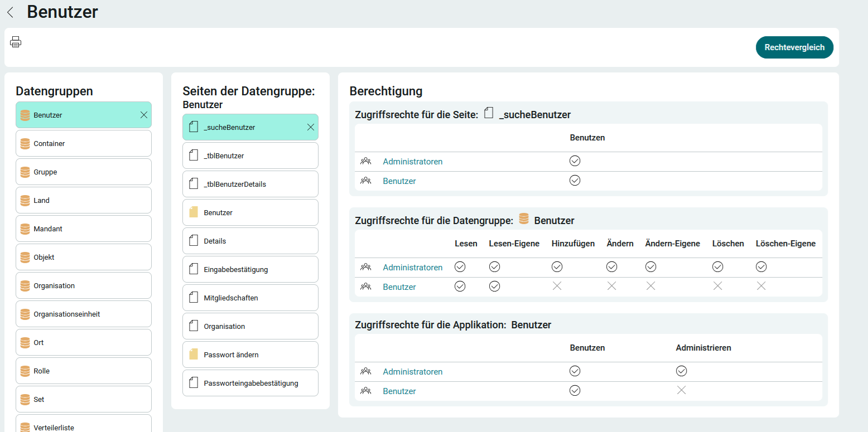
Task: Open Administratoren link in the application rights
Action: pos(412,372)
